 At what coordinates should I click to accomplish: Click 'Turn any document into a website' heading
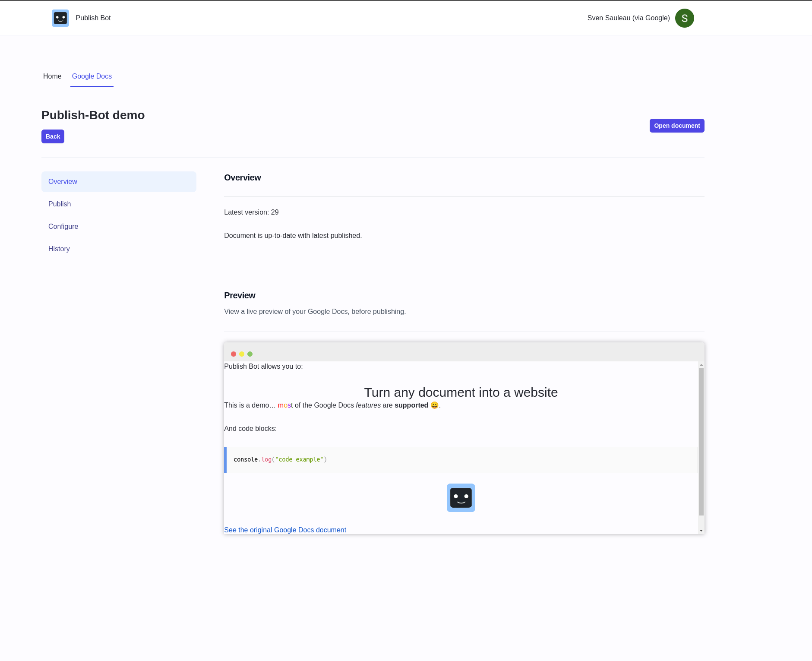(461, 392)
